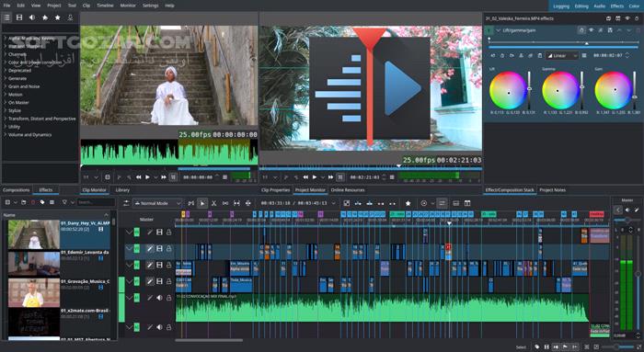The width and height of the screenshot is (644, 352).
Task: Switch to the Project Notes tab
Action: 552,190
